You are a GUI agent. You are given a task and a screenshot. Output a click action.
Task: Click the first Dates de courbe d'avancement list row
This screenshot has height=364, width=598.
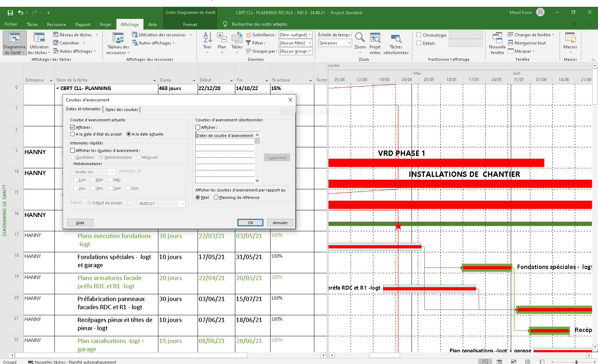(x=225, y=141)
